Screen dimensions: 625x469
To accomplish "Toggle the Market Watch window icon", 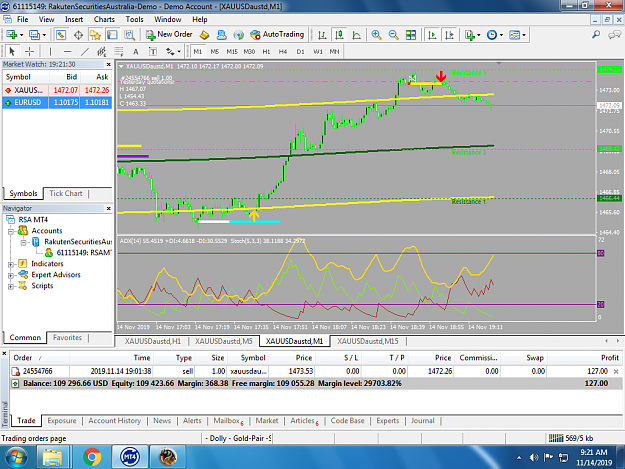I will (61, 35).
